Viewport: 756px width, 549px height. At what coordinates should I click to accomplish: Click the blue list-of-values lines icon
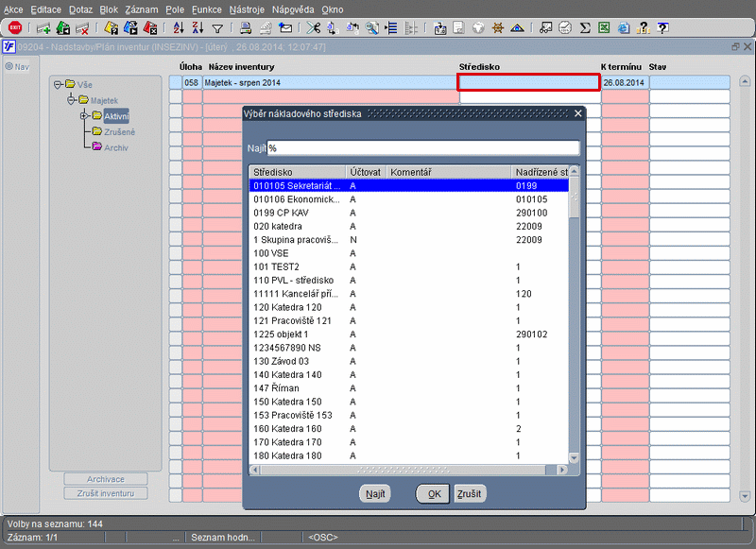click(x=391, y=28)
